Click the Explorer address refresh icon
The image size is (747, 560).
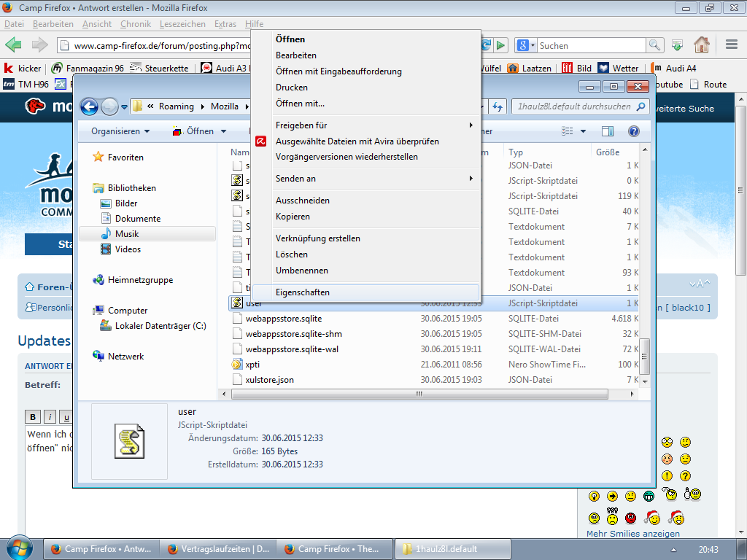click(498, 106)
